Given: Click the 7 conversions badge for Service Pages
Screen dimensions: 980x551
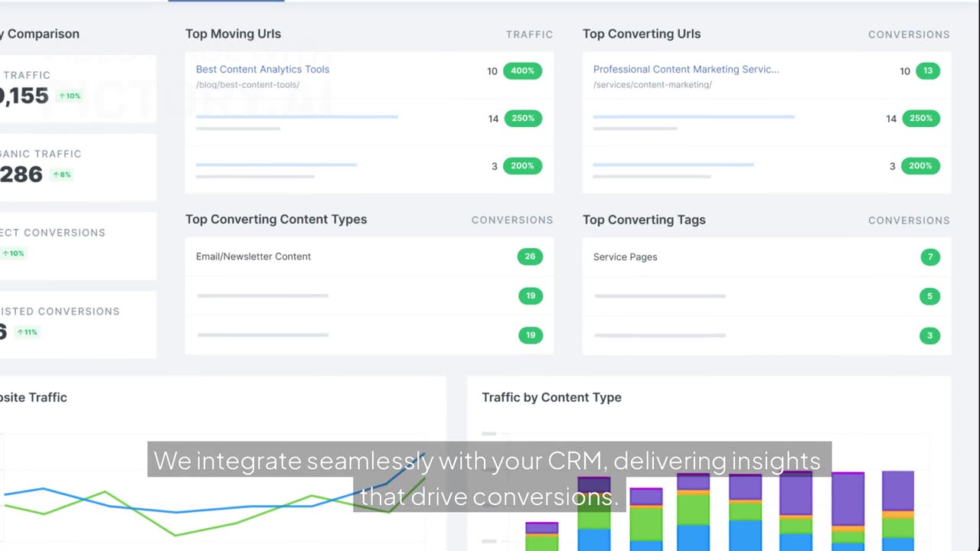Looking at the screenshot, I should 930,257.
